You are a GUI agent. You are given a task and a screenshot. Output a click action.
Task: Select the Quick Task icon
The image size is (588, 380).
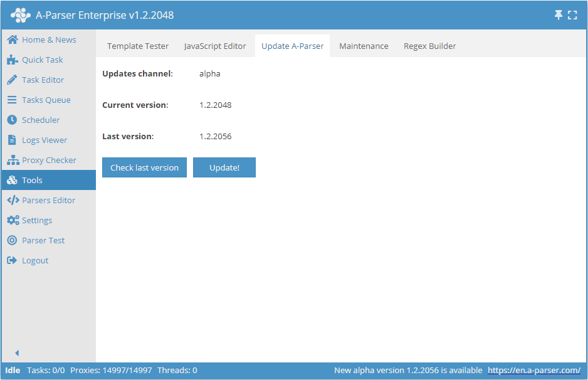point(43,60)
